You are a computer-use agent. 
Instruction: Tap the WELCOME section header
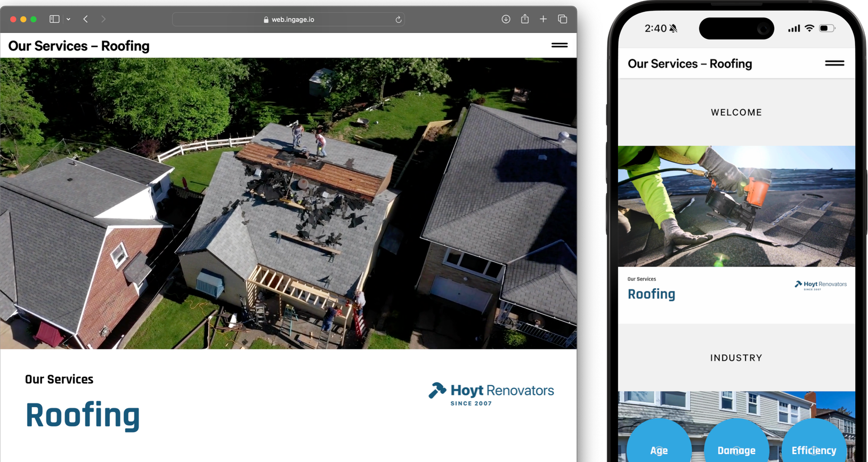pyautogui.click(x=736, y=112)
